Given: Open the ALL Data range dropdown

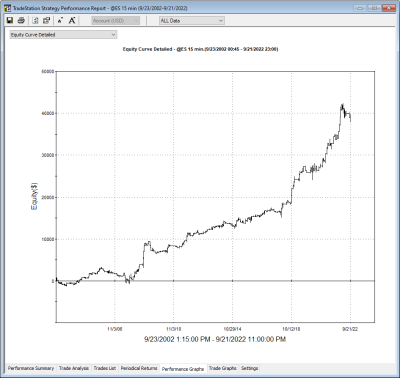Looking at the screenshot, I should (192, 21).
